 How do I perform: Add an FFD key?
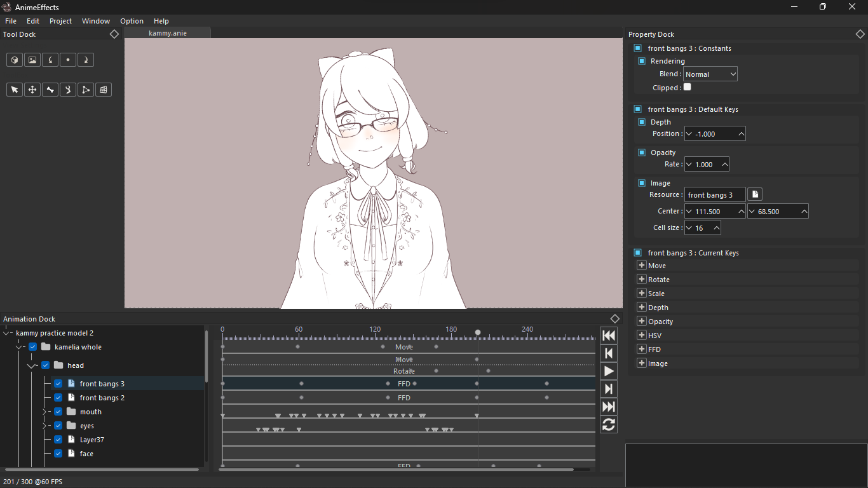[642, 349]
